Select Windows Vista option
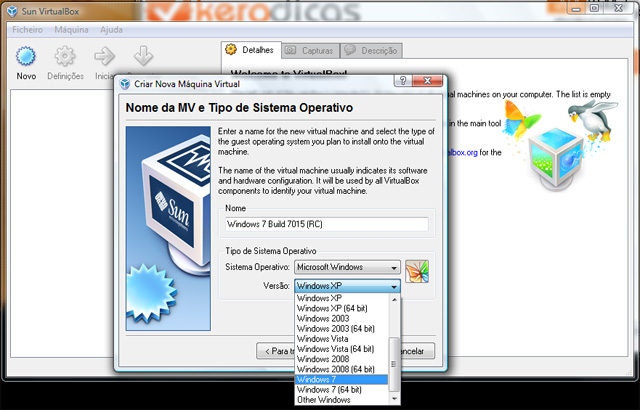 point(342,339)
